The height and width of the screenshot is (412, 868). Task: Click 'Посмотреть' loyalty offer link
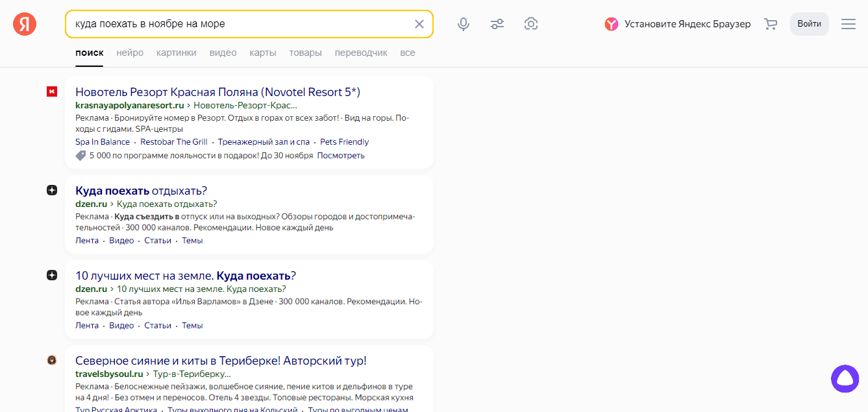click(341, 156)
